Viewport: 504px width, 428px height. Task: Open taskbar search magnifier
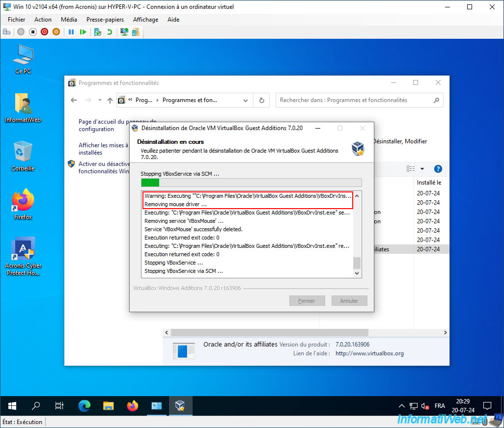36,406
